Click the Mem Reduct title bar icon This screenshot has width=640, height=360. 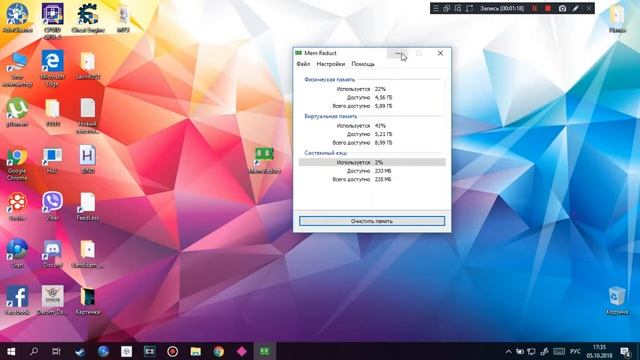pos(298,53)
